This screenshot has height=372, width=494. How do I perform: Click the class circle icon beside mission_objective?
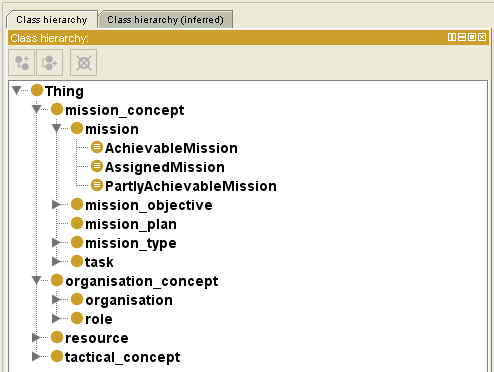77,204
